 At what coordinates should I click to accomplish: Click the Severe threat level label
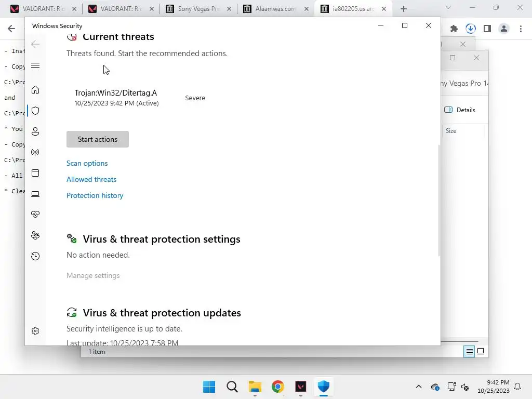pos(195,98)
